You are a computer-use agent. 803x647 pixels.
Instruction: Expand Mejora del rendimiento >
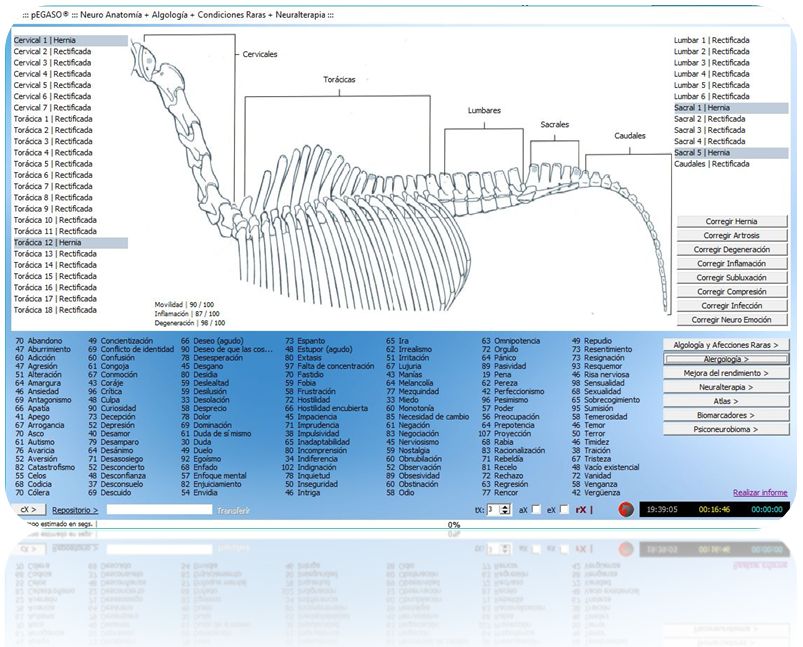(x=726, y=373)
